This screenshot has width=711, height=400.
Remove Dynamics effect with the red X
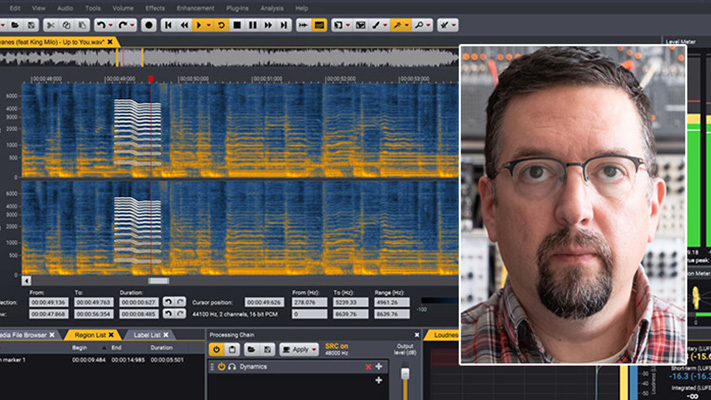[x=368, y=367]
